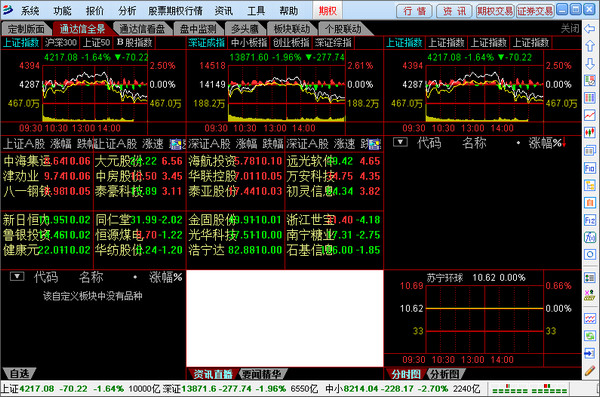The height and width of the screenshot is (397, 600).
Task: Click the back arrow in right sidebar
Action: point(590,29)
